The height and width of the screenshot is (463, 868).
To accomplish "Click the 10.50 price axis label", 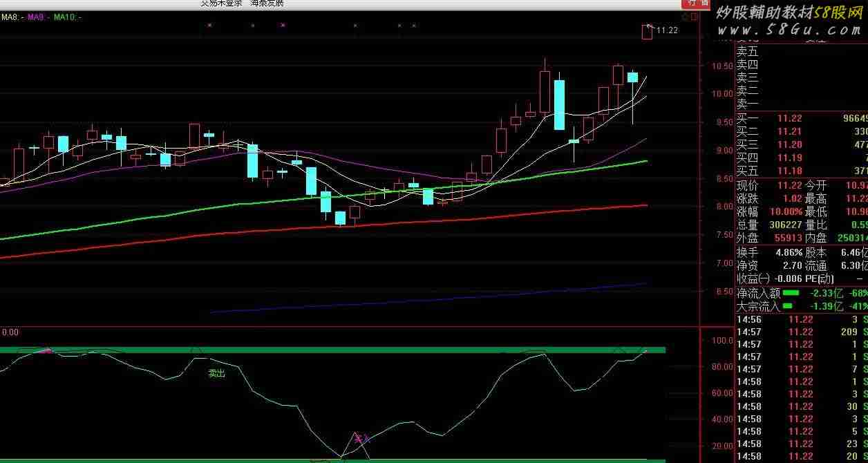I will click(x=722, y=66).
